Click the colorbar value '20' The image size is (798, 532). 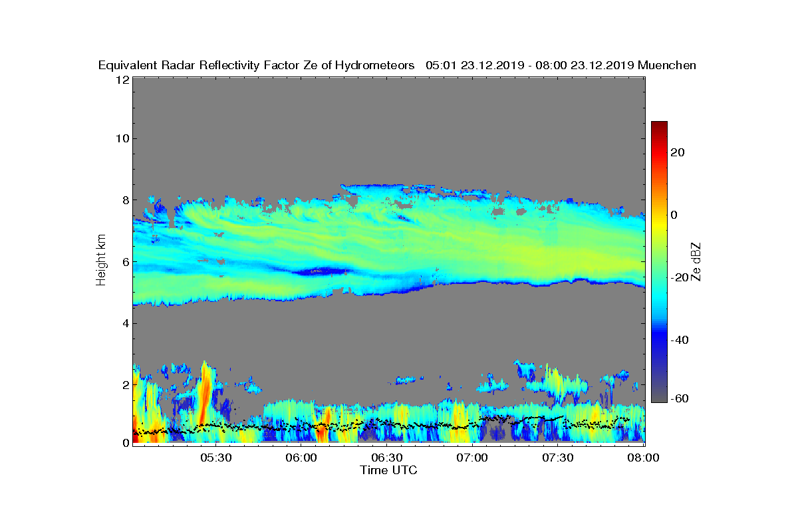click(678, 152)
